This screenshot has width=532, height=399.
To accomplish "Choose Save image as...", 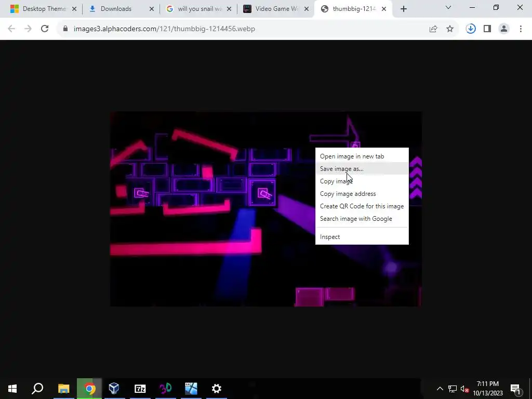I will click(x=362, y=169).
